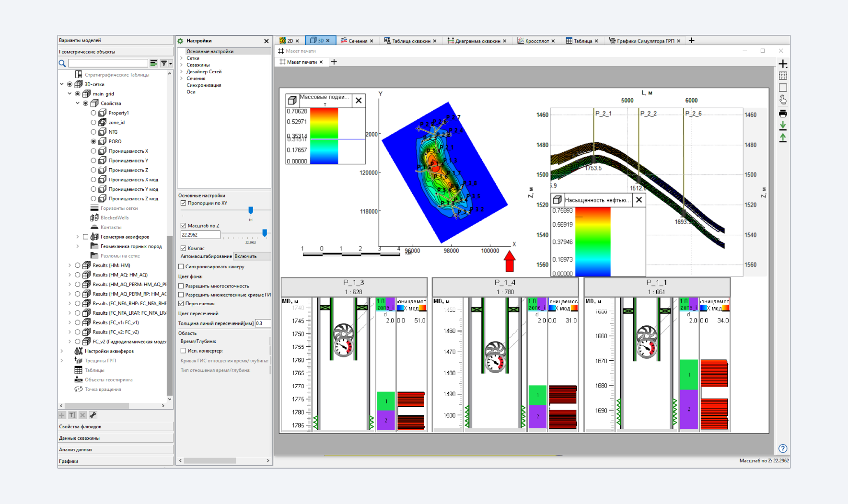Enable Синхронизировать камеру checkbox
Screen dimensions: 848x504
[x=181, y=266]
